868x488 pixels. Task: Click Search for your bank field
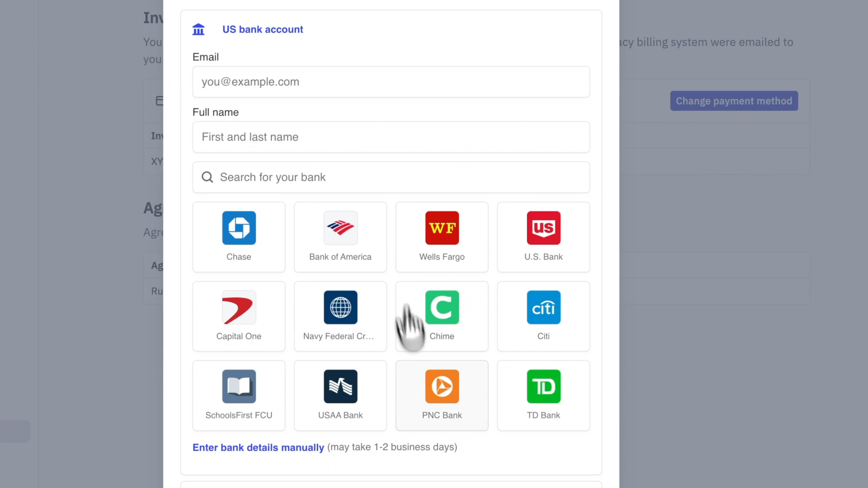[x=391, y=177]
